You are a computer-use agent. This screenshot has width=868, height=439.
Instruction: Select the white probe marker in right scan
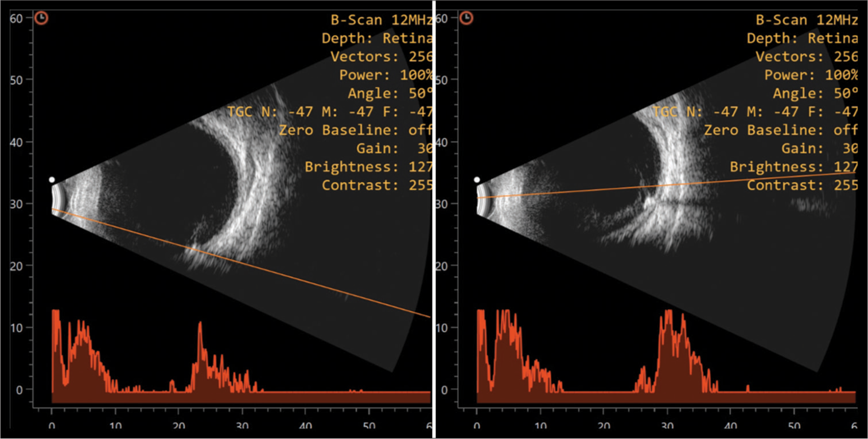[477, 180]
